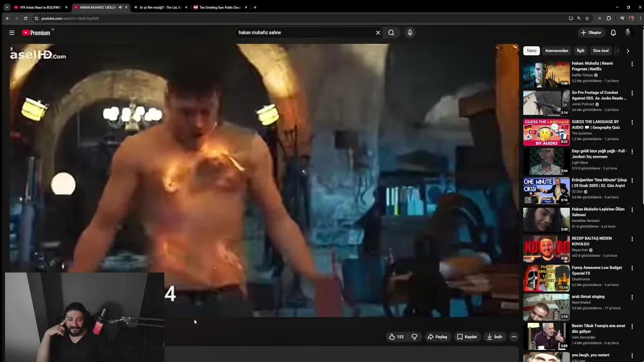Open Erdoğan One Minute Çıkışı thumbnail
This screenshot has width=644, height=362.
point(546,191)
